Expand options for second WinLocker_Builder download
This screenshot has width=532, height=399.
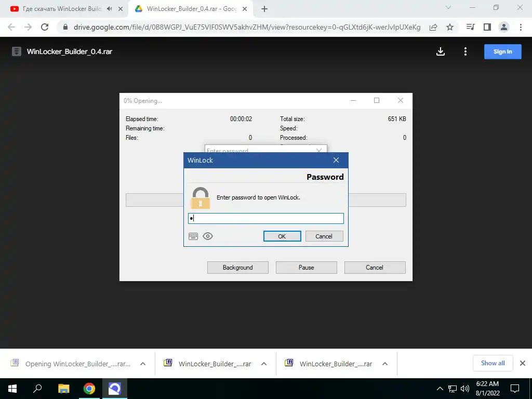click(x=264, y=364)
